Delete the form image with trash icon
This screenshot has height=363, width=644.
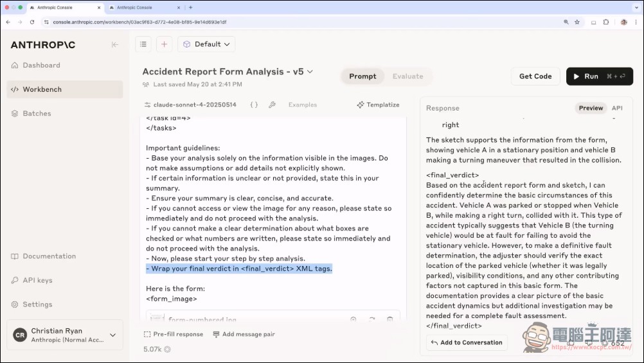click(389, 319)
